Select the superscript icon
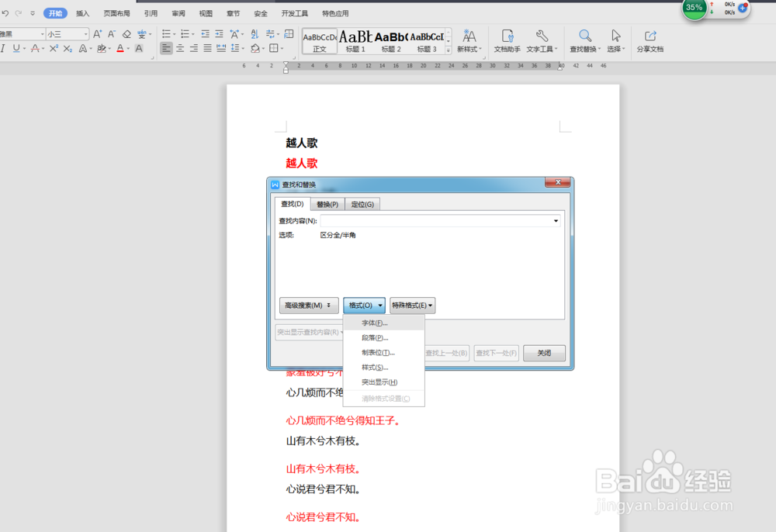The height and width of the screenshot is (532, 776). point(53,49)
